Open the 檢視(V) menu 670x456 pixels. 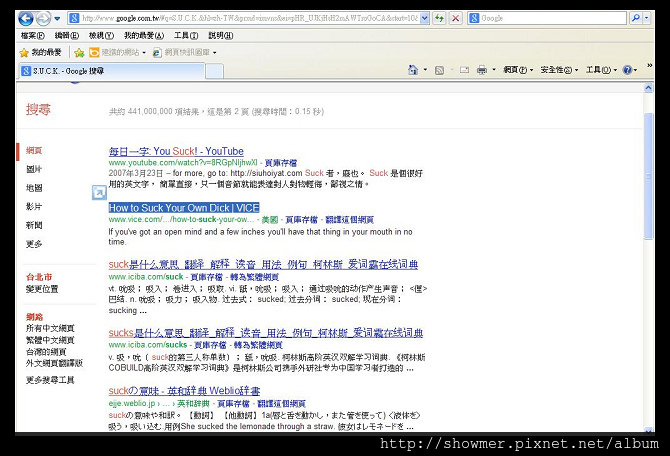tap(101, 35)
